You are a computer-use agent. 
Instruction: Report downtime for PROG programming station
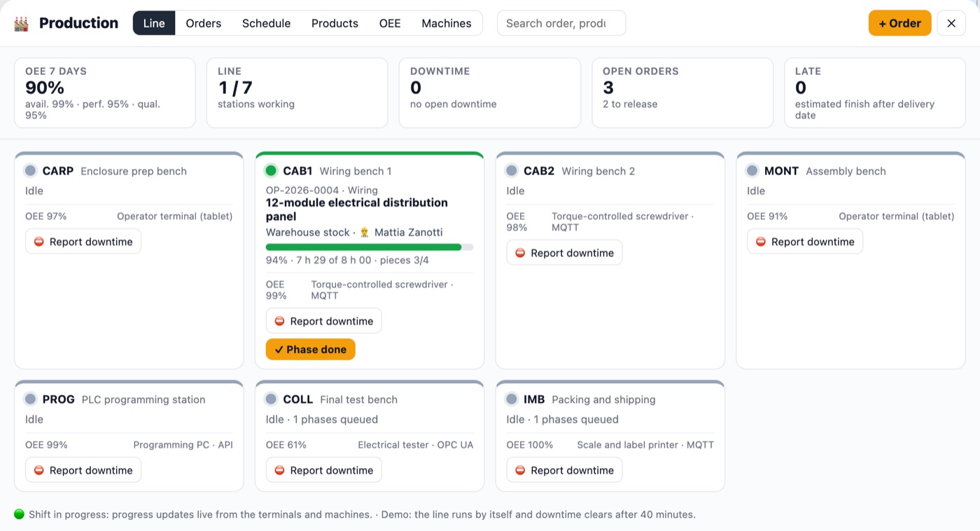click(83, 470)
